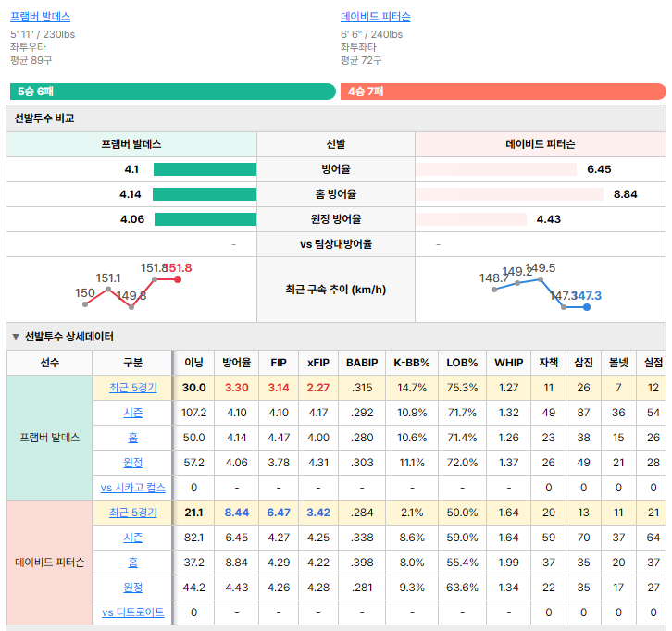Open 프램버 발데스 시즌 stats link with 107.2 innings
This screenshot has height=631, width=672.
[133, 413]
